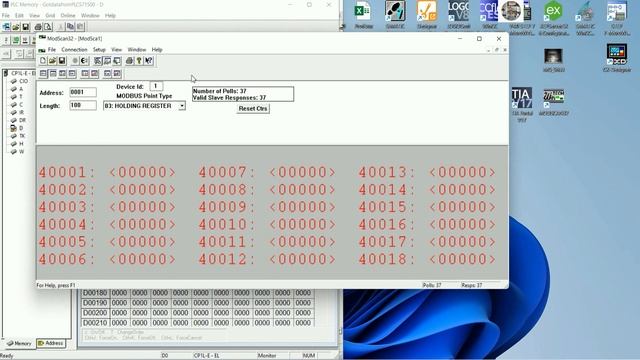Open ModScan32 Help menu

157,49
